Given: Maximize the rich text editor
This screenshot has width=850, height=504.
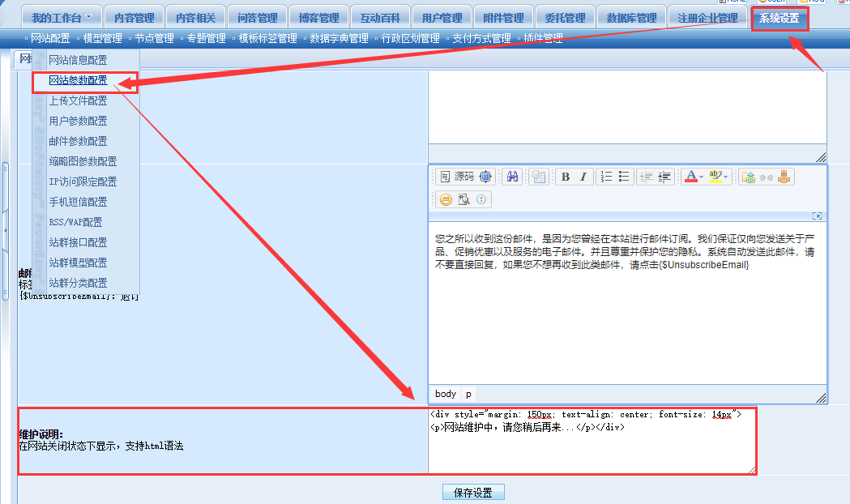Looking at the screenshot, I should [485, 177].
